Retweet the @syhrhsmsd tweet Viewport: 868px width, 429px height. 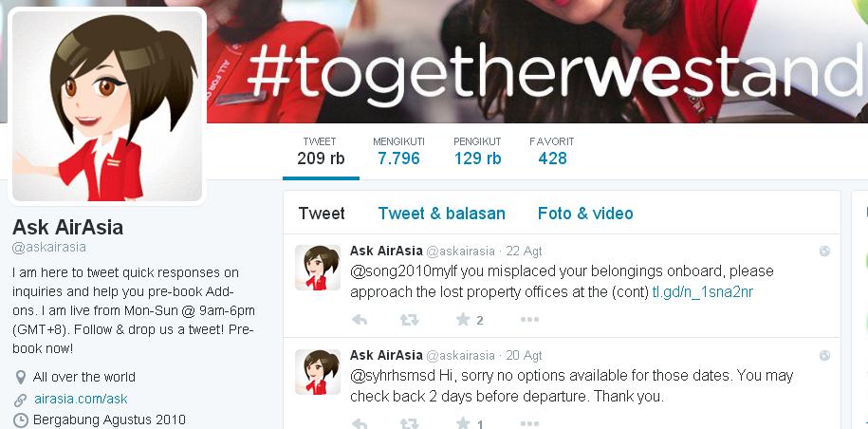[x=410, y=424]
